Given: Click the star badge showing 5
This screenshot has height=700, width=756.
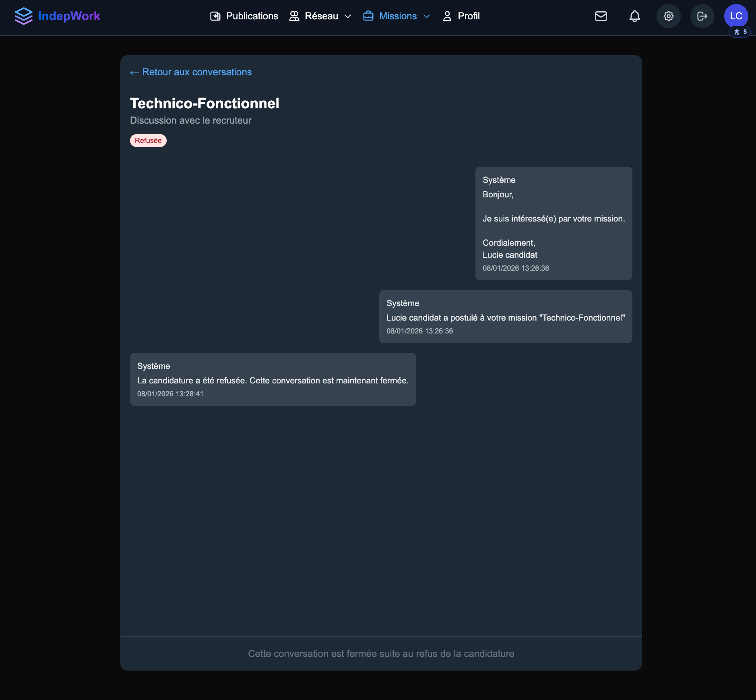Looking at the screenshot, I should click(740, 32).
